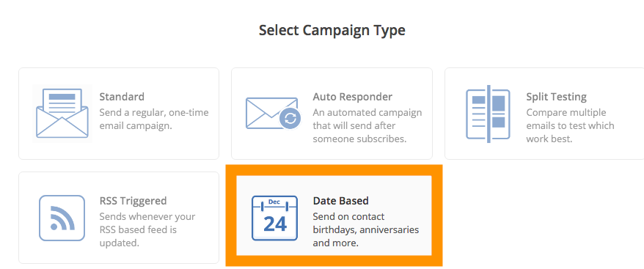Viewport: 644px width, 269px height.
Task: Click the RSS based feed description text
Action: 147,229
